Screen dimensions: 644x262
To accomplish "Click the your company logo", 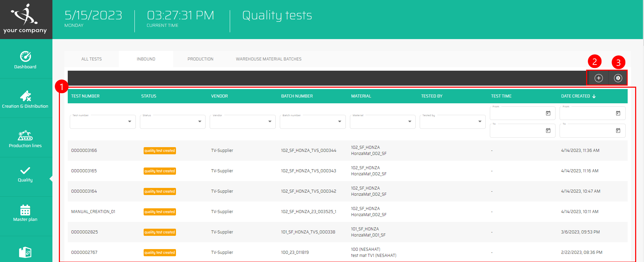I will point(26,19).
